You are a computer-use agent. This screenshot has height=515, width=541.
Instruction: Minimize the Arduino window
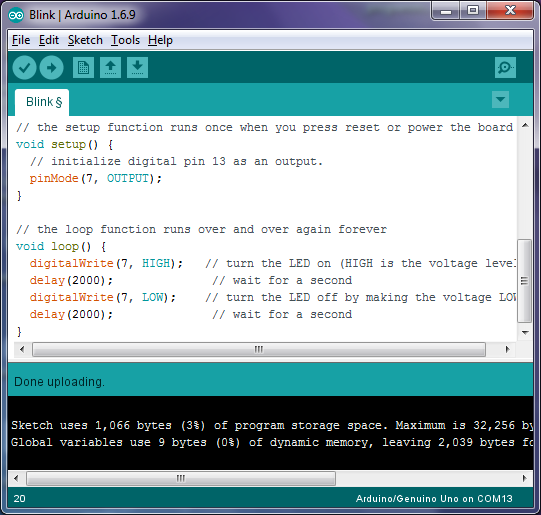(446, 11)
